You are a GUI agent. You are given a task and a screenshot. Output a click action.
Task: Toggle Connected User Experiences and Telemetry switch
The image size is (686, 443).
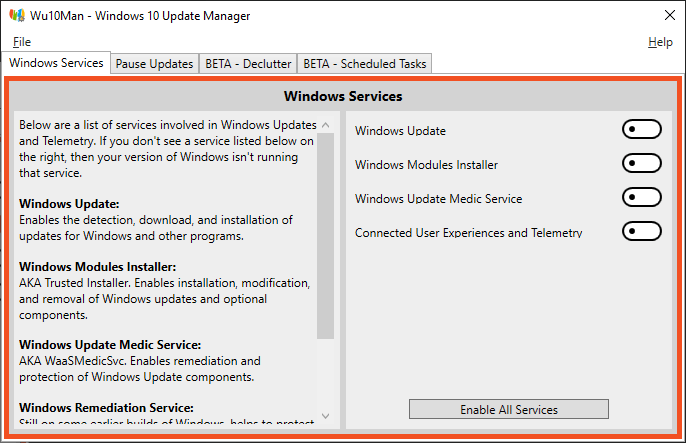pos(641,231)
